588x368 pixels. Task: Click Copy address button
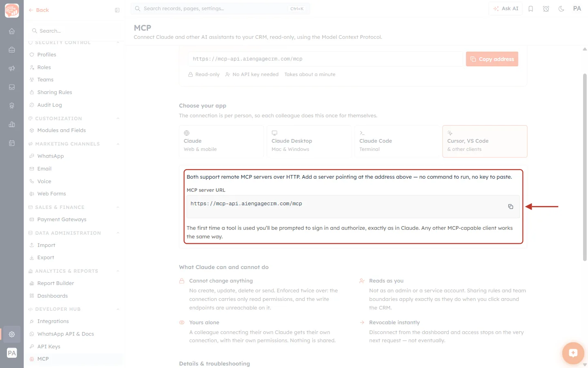pos(492,59)
